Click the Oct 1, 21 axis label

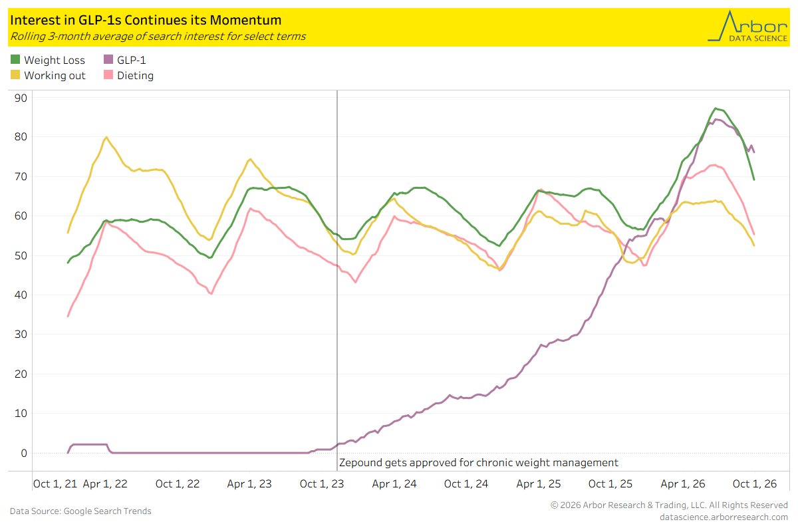pyautogui.click(x=56, y=484)
